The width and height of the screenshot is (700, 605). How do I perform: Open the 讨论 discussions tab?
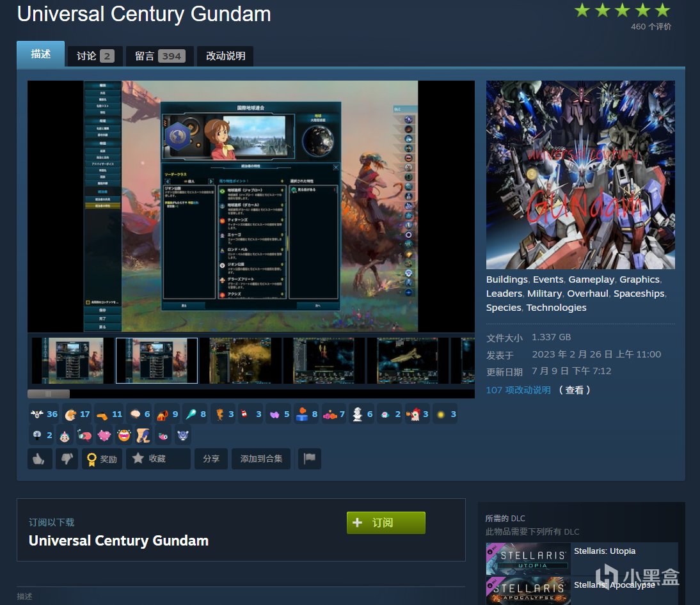95,56
